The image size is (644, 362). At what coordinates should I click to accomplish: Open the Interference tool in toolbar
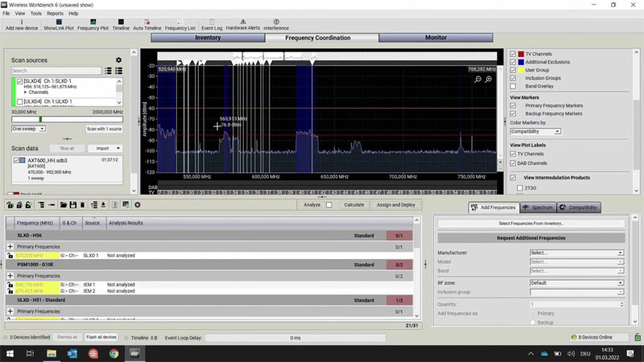point(276,24)
